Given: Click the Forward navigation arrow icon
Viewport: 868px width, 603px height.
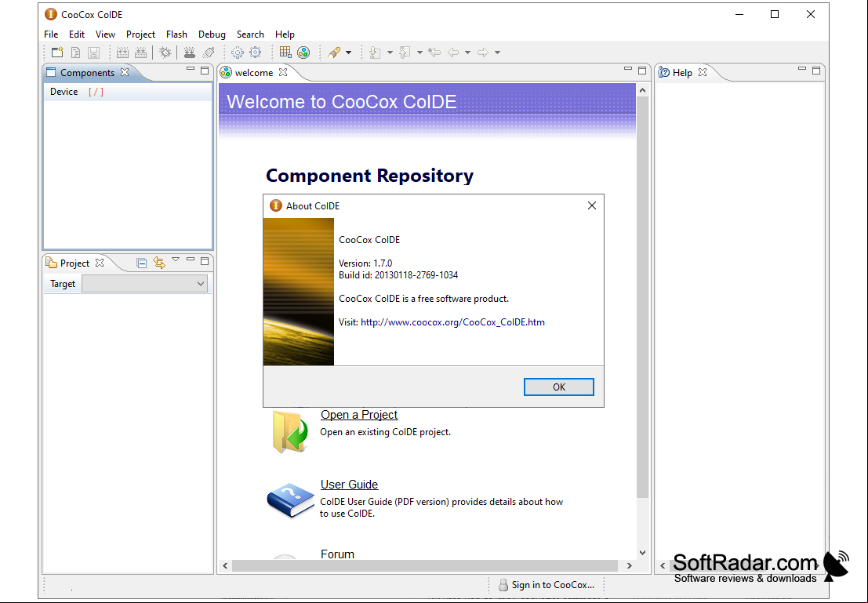Looking at the screenshot, I should tap(483, 53).
